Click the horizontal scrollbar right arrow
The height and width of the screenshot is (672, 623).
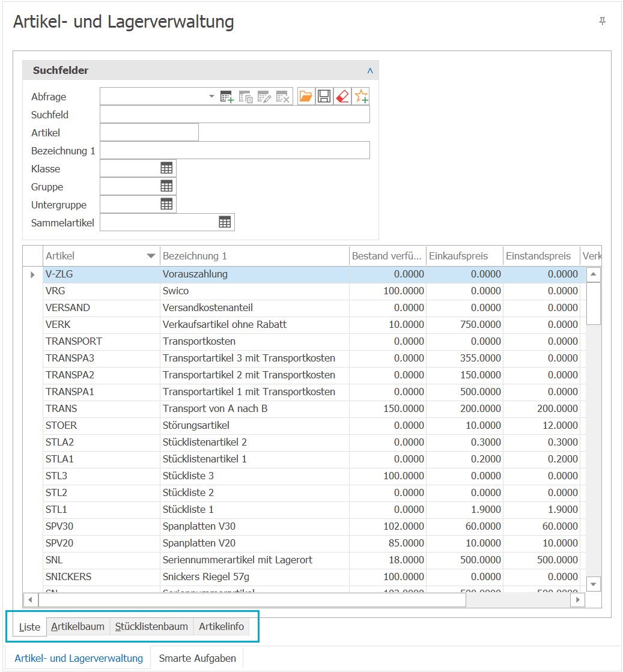pyautogui.click(x=577, y=600)
